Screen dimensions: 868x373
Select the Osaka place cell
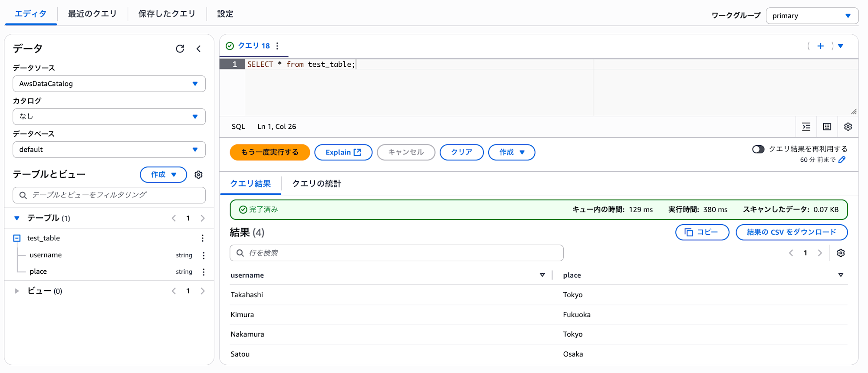tap(573, 354)
